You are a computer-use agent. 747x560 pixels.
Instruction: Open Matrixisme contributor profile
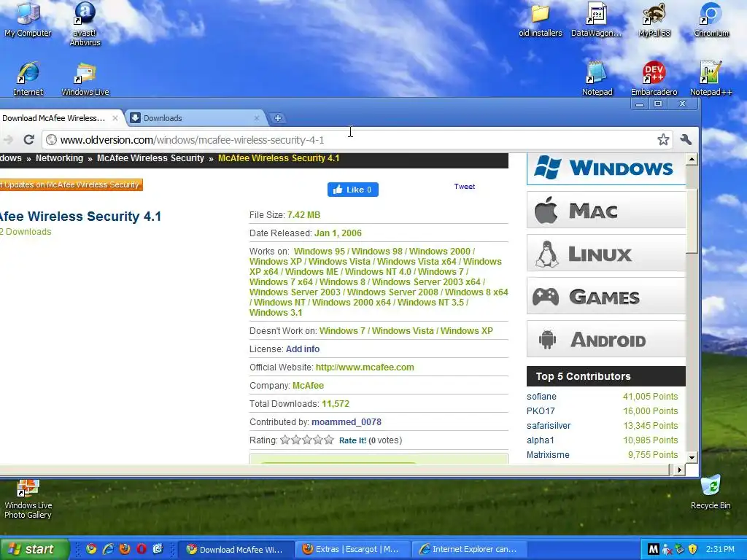click(x=548, y=455)
